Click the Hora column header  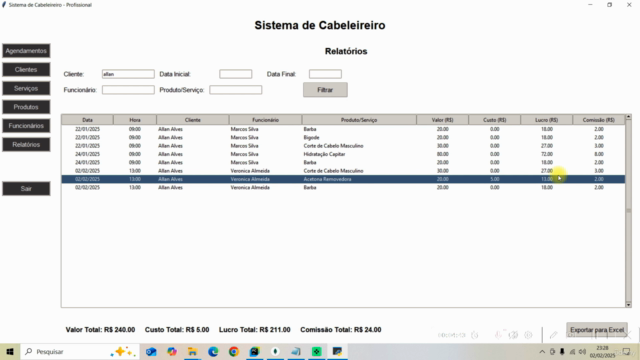point(135,120)
